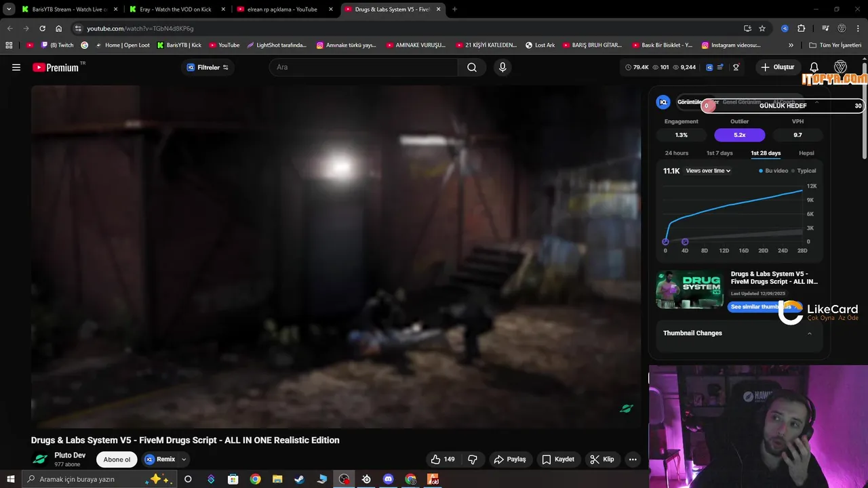Dislike the video
Viewport: 868px width, 488px height.
[473, 459]
